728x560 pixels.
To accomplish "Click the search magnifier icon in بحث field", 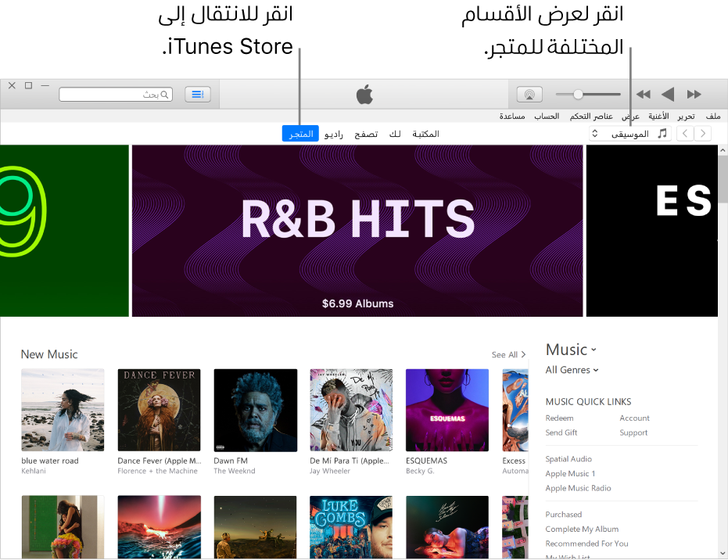I will click(163, 94).
